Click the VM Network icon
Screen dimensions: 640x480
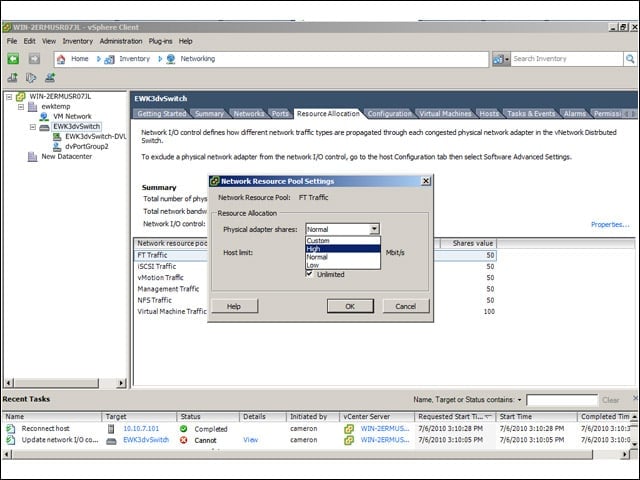pos(44,117)
